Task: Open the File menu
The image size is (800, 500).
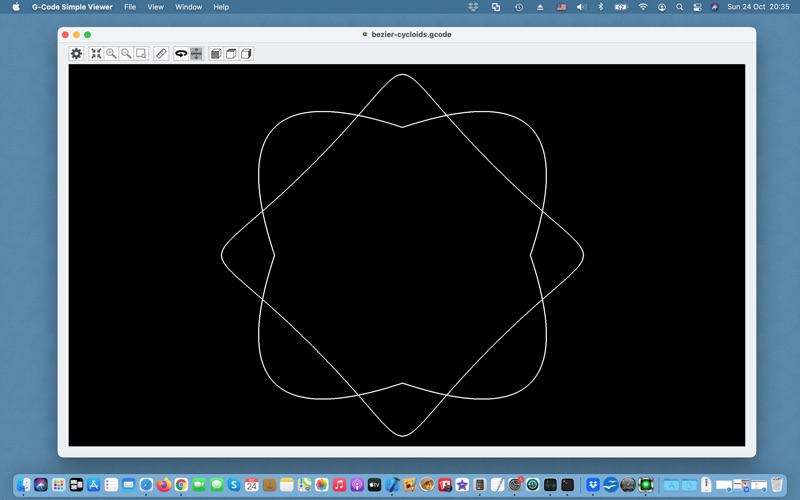Action: click(x=130, y=7)
